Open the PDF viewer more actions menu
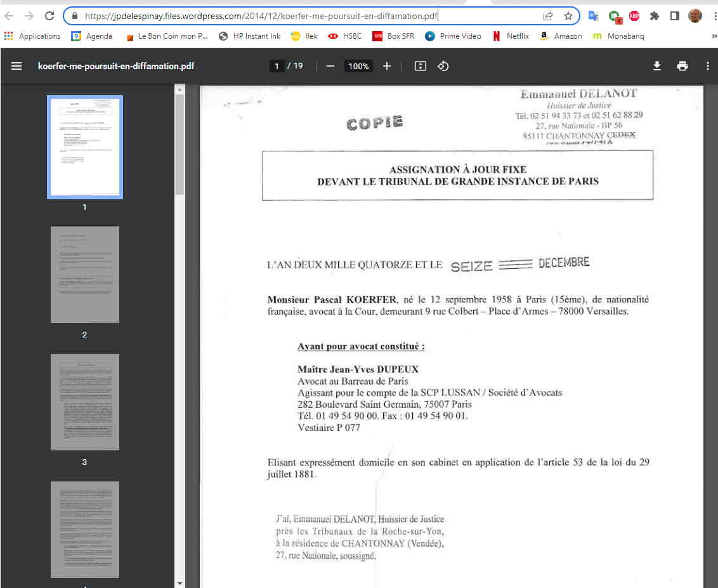 pyautogui.click(x=708, y=66)
